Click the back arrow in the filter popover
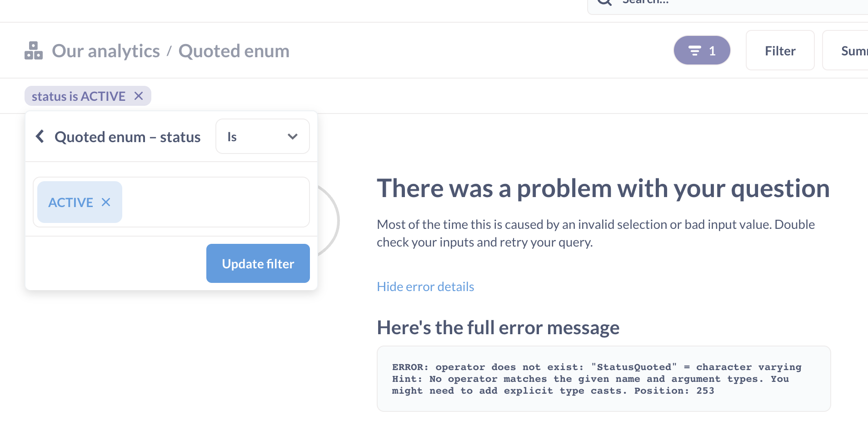This screenshot has height=445, width=868. (x=40, y=136)
